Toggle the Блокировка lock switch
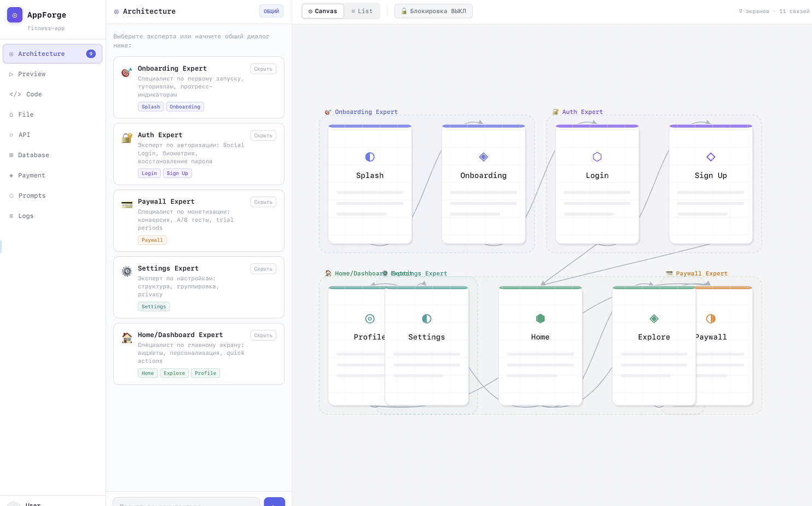812x506 pixels. click(433, 11)
